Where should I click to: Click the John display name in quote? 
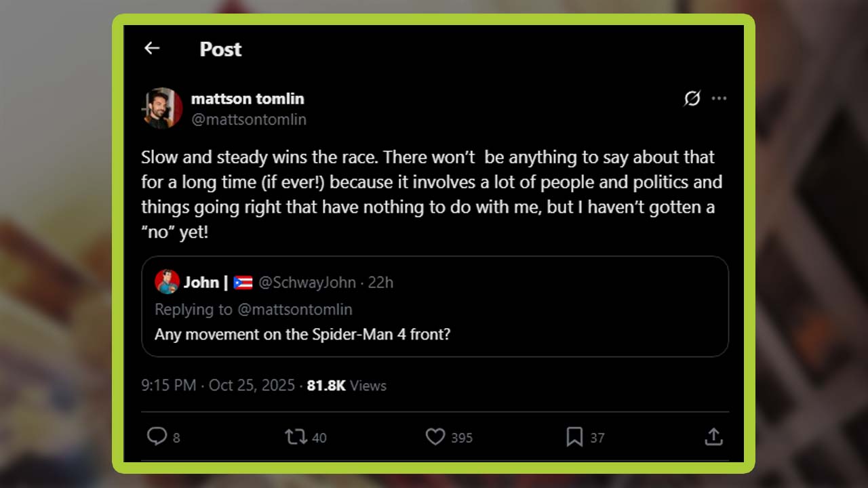pos(201,283)
